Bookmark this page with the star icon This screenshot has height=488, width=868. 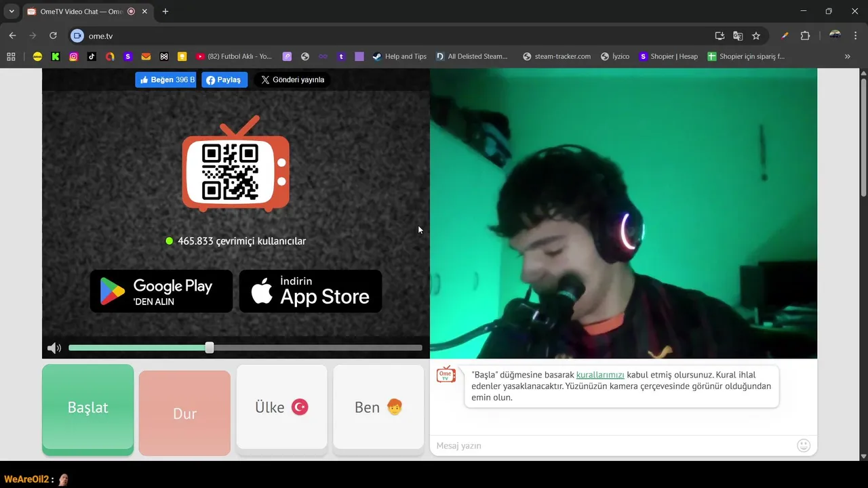[756, 36]
